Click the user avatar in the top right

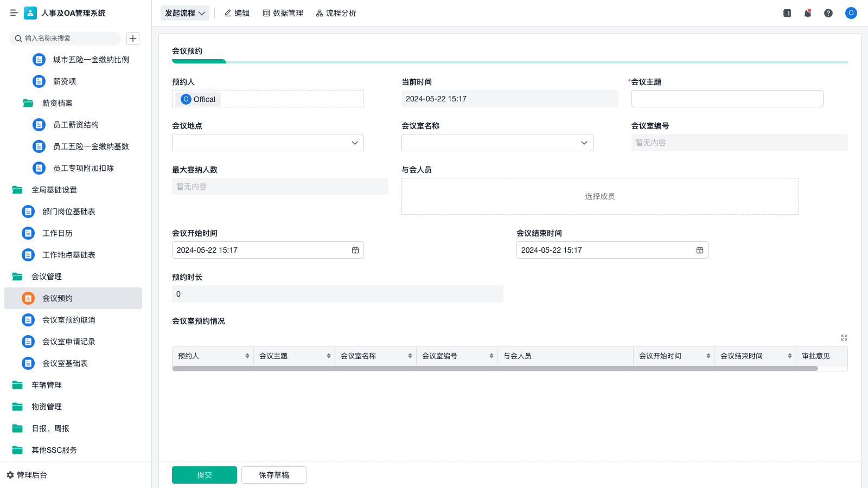coord(851,13)
